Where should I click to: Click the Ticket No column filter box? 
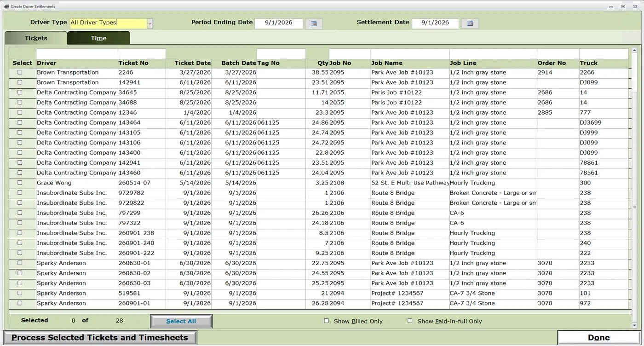click(x=142, y=54)
